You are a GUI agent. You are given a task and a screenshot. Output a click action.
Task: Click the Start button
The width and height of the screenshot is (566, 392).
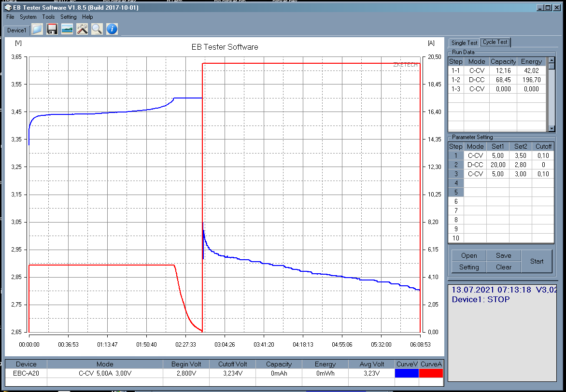tap(537, 261)
